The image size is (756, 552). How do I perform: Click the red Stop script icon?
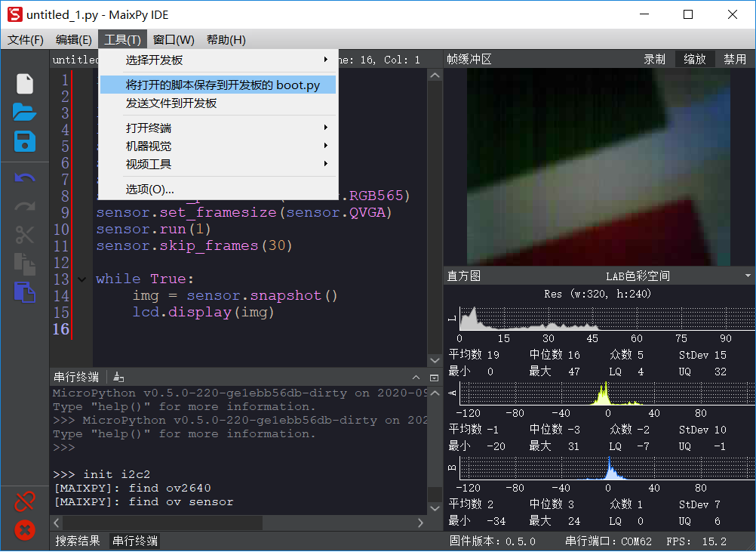click(x=25, y=530)
